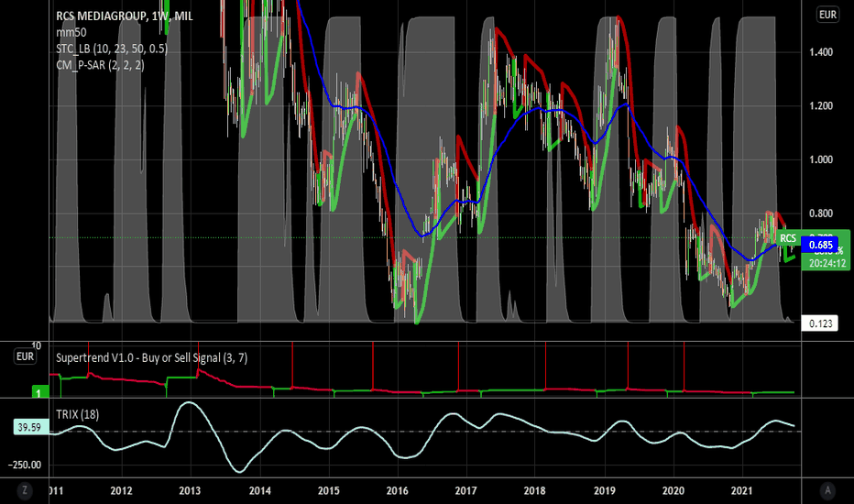Click the 2017 time axis label
The image size is (854, 504).
(x=465, y=491)
